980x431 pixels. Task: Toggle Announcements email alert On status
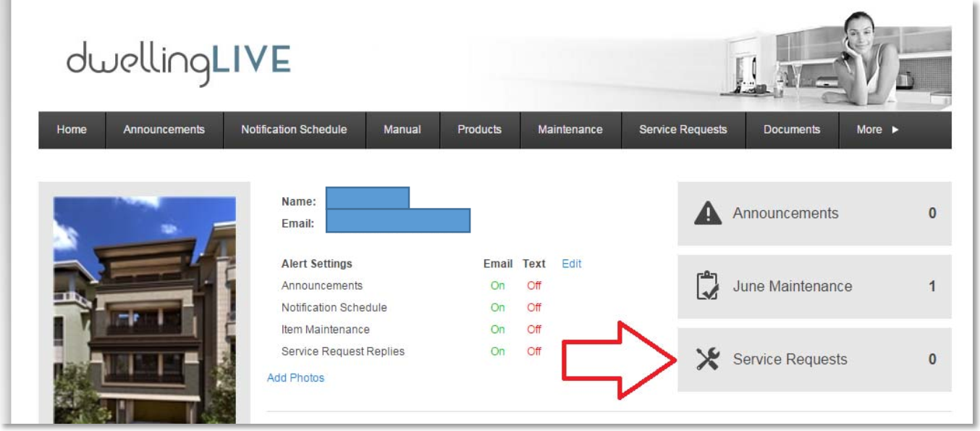[498, 286]
